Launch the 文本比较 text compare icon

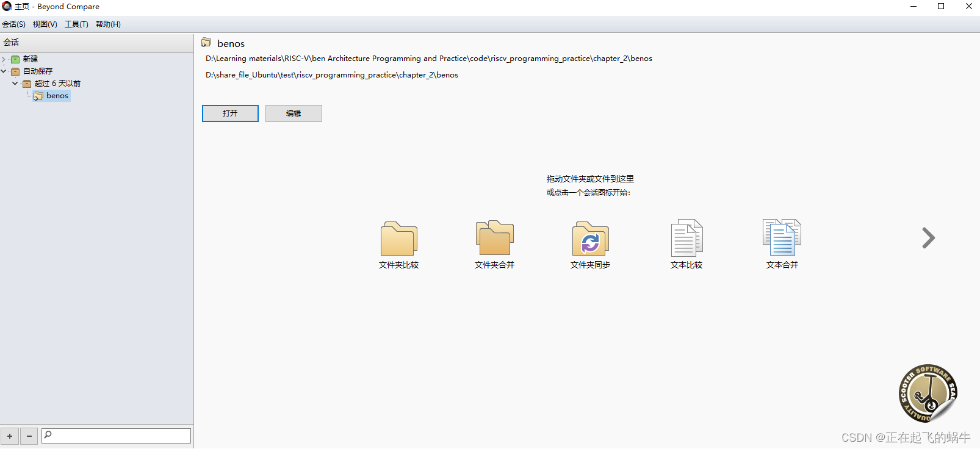point(686,238)
